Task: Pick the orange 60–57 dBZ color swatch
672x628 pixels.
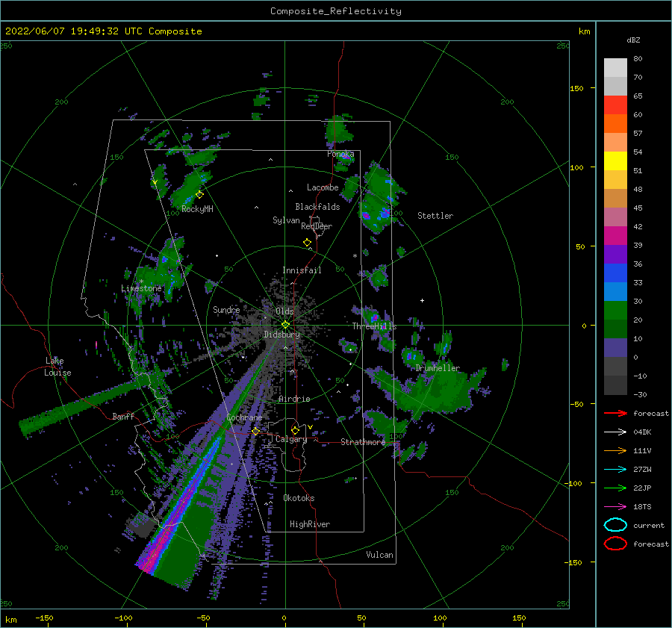Action: (x=615, y=124)
